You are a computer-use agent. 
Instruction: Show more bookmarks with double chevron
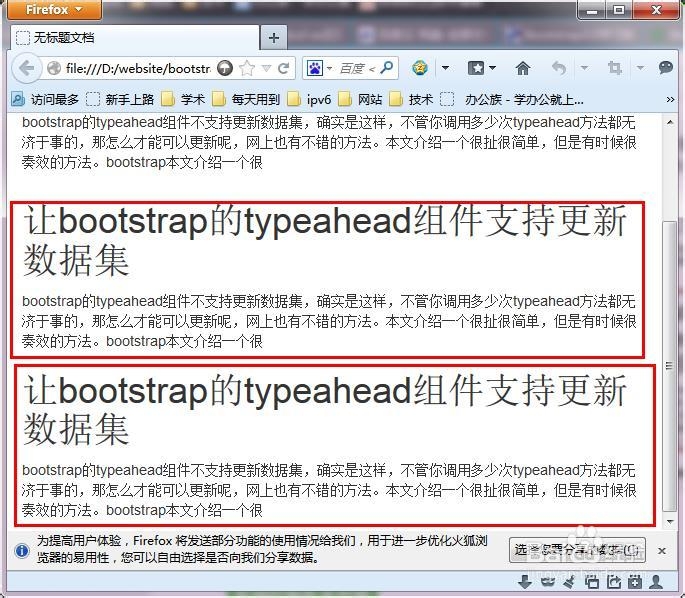670,100
